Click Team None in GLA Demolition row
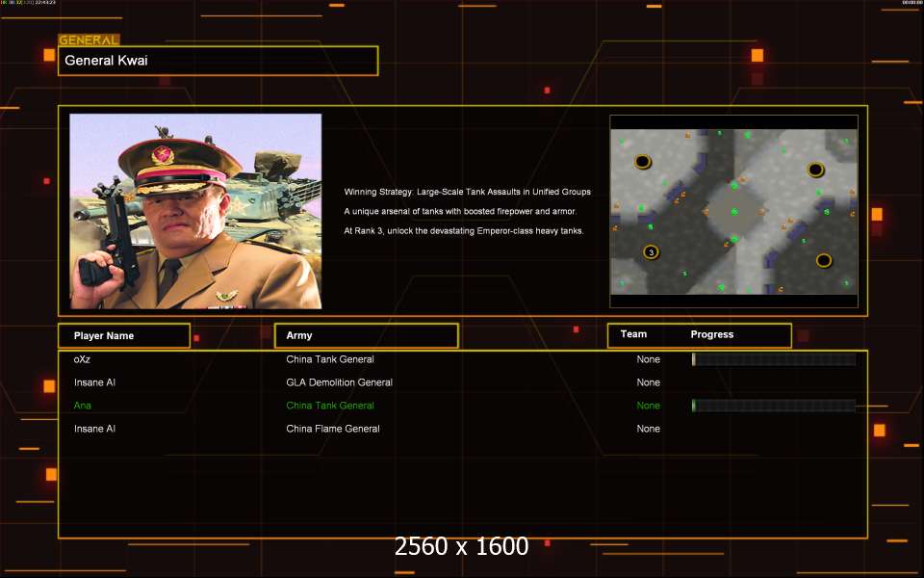This screenshot has width=924, height=578. (x=648, y=382)
